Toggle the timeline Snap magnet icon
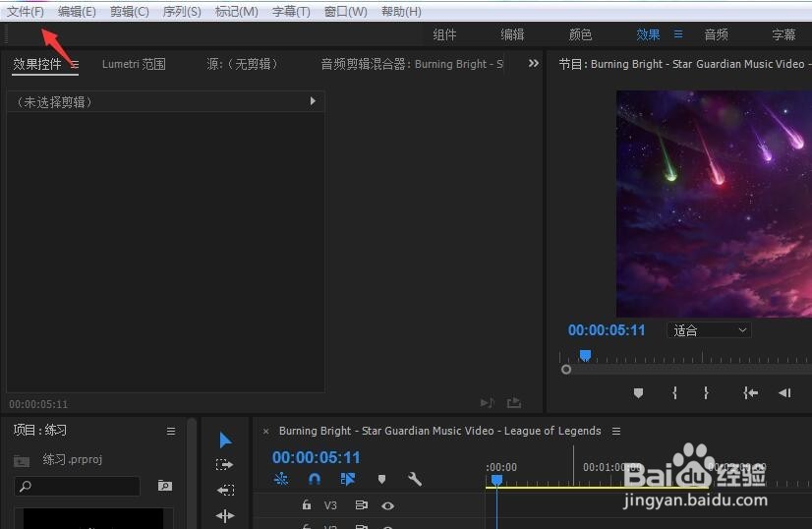Image resolution: width=812 pixels, height=529 pixels. point(315,479)
